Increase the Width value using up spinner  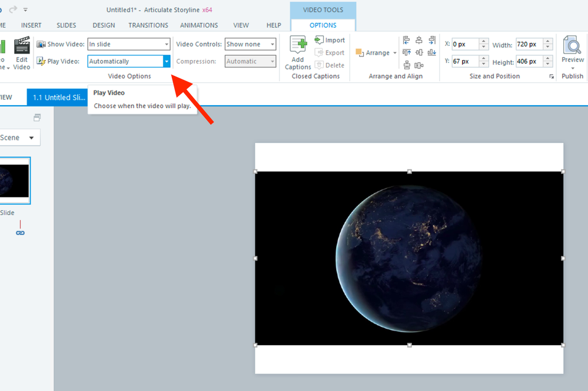[548, 42]
